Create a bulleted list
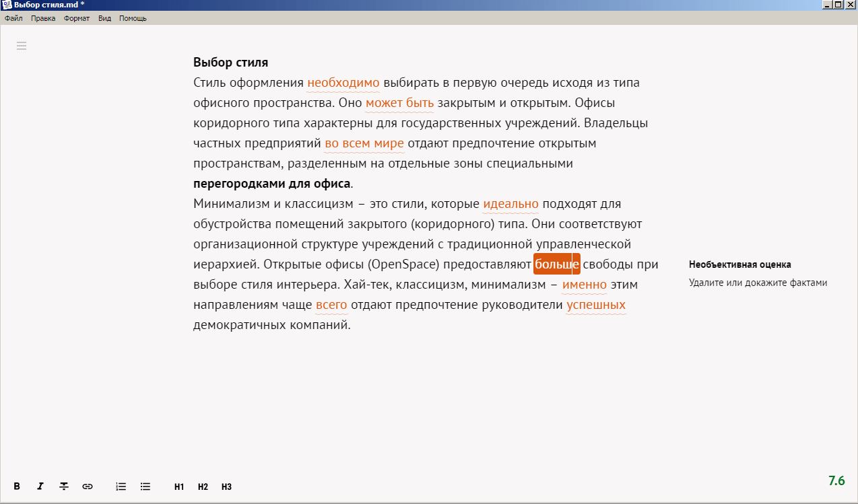The image size is (858, 504). pyautogui.click(x=145, y=486)
